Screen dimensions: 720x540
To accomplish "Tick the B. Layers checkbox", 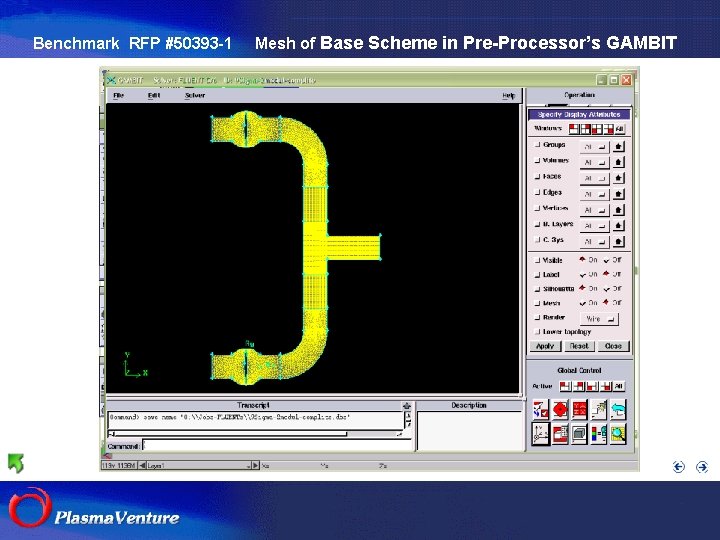I will (537, 224).
